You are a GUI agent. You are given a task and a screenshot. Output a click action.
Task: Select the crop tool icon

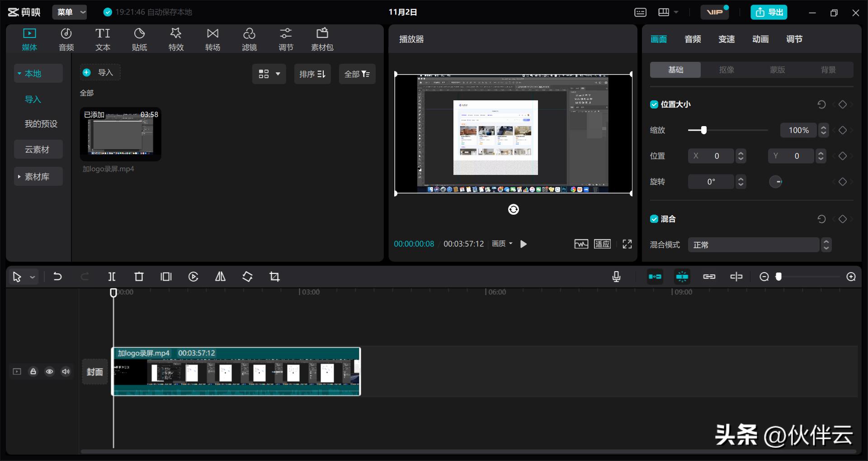[x=274, y=277]
